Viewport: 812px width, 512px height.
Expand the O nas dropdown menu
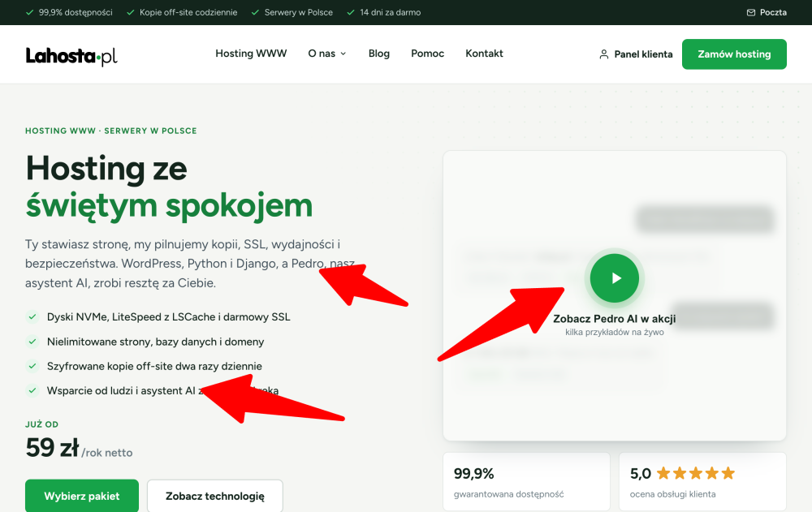pyautogui.click(x=326, y=54)
